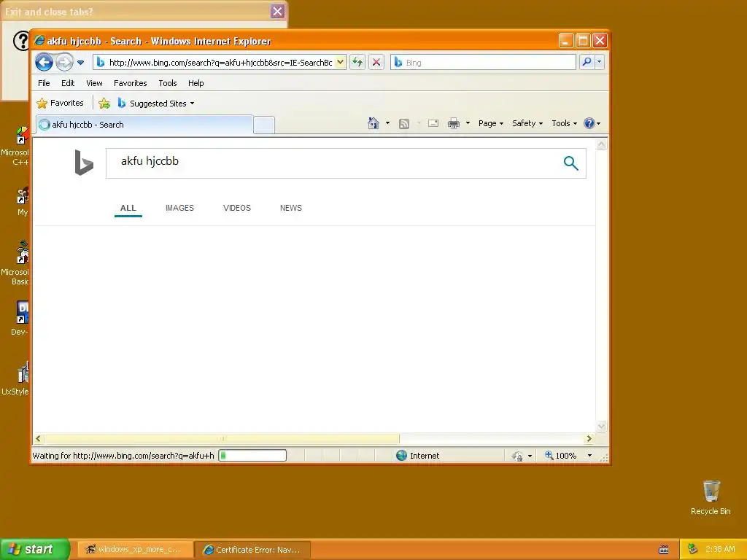Stop loading with the red X icon
Image resolution: width=747 pixels, height=560 pixels.
(376, 62)
